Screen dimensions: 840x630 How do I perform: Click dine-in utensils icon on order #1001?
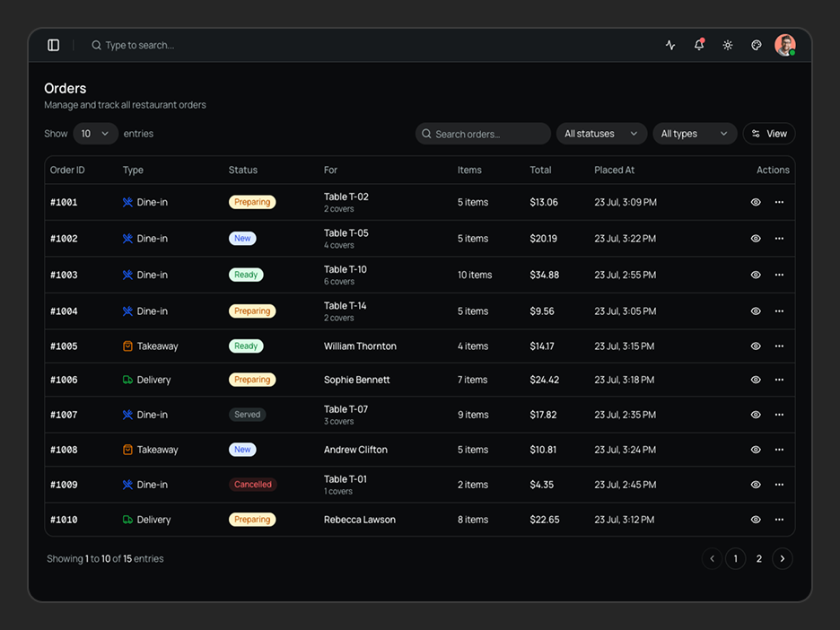coord(127,202)
